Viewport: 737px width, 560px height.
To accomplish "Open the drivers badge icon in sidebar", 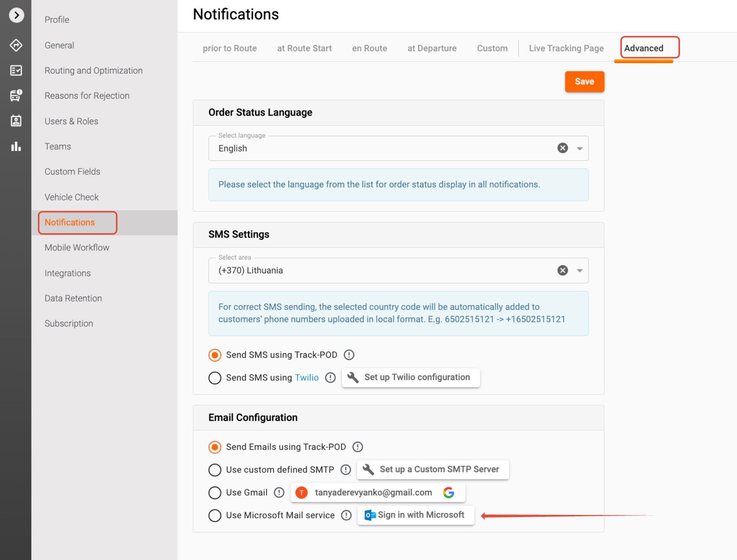I will (x=16, y=121).
